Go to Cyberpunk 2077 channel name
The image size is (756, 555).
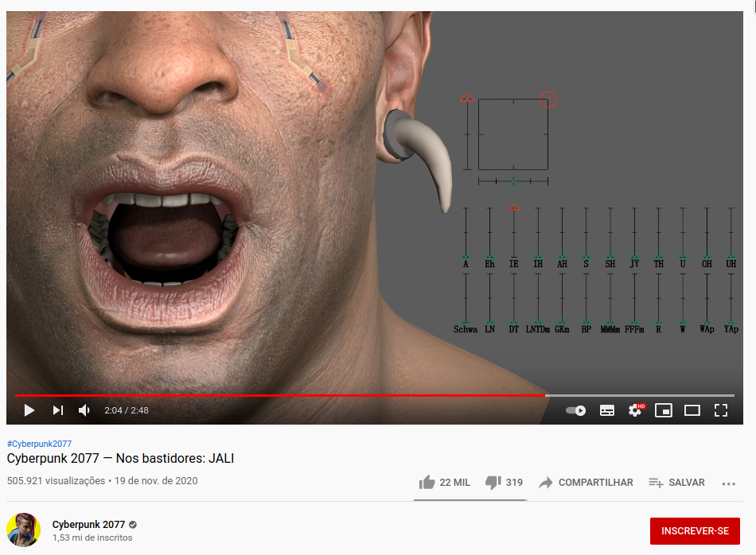[88, 524]
